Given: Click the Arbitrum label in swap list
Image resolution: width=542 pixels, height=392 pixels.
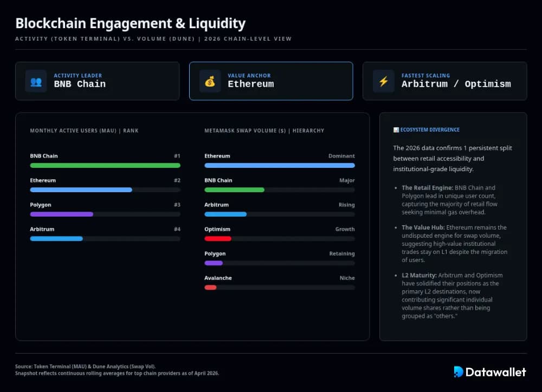Looking at the screenshot, I should pyautogui.click(x=216, y=205).
